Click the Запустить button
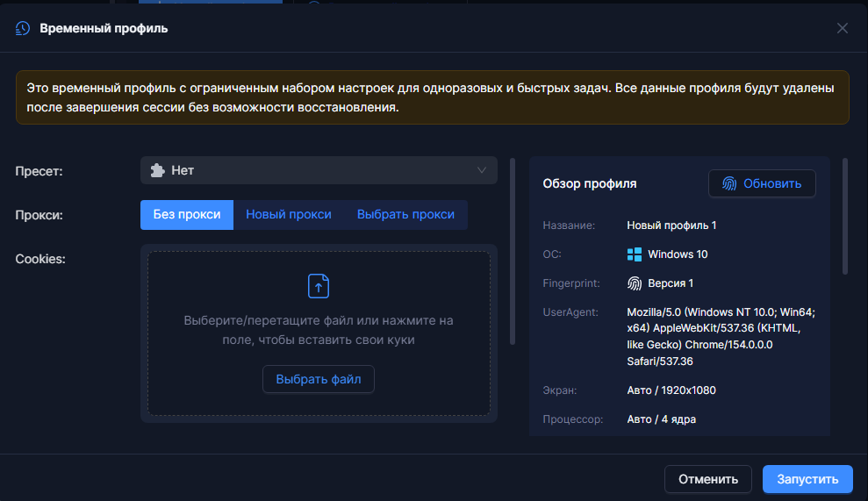This screenshot has height=501, width=868. (807, 479)
